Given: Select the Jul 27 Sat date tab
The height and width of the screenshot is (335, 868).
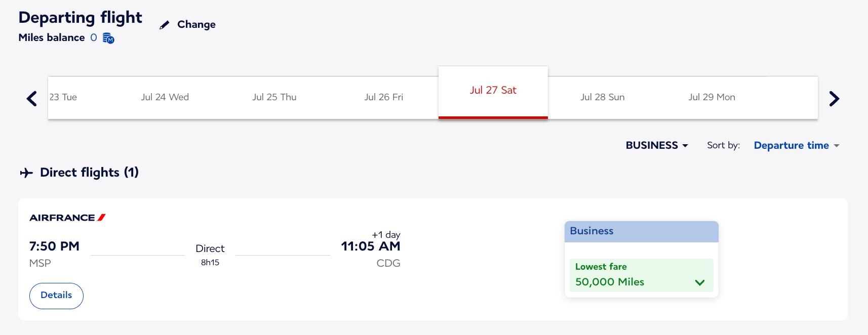Looking at the screenshot, I should tap(493, 90).
